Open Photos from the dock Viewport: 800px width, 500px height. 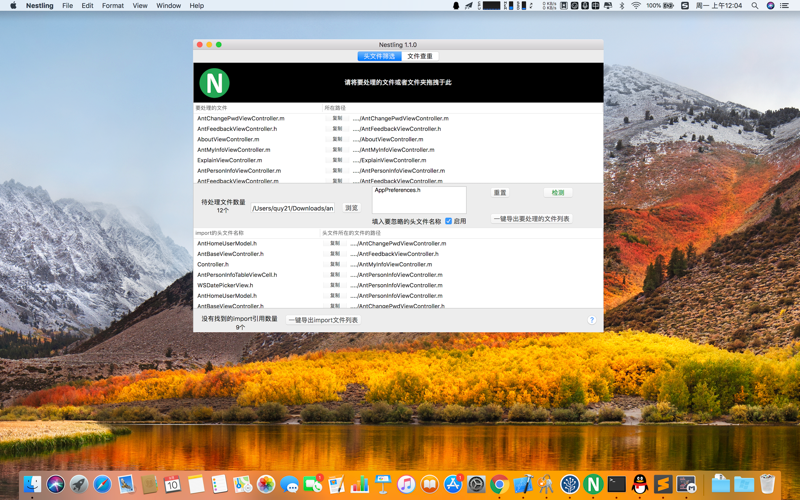266,484
